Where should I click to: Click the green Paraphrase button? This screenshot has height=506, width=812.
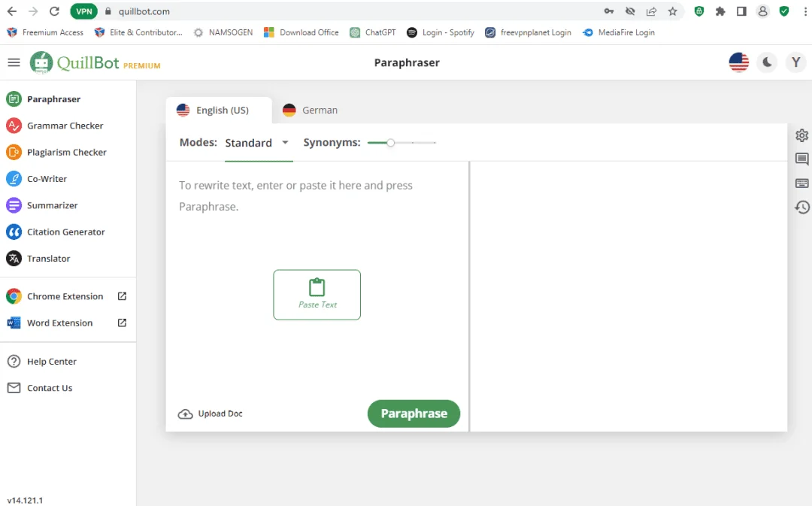pyautogui.click(x=414, y=414)
